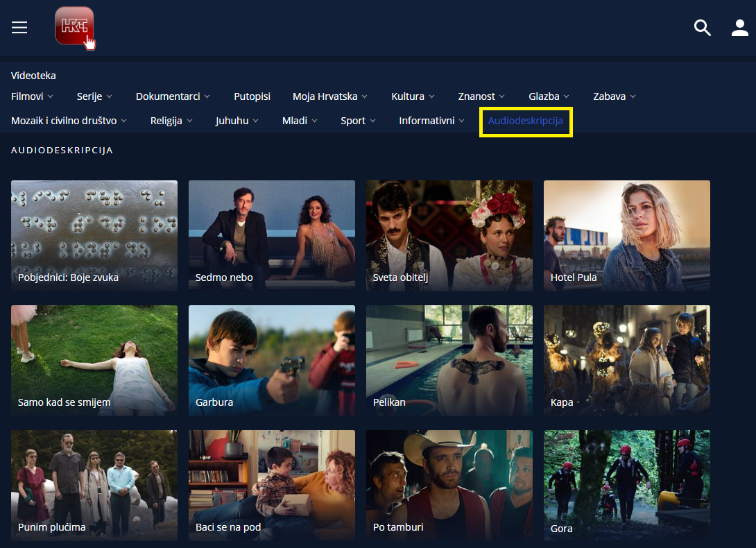Open the user profile icon
Screen dimensions: 756x548
[739, 28]
